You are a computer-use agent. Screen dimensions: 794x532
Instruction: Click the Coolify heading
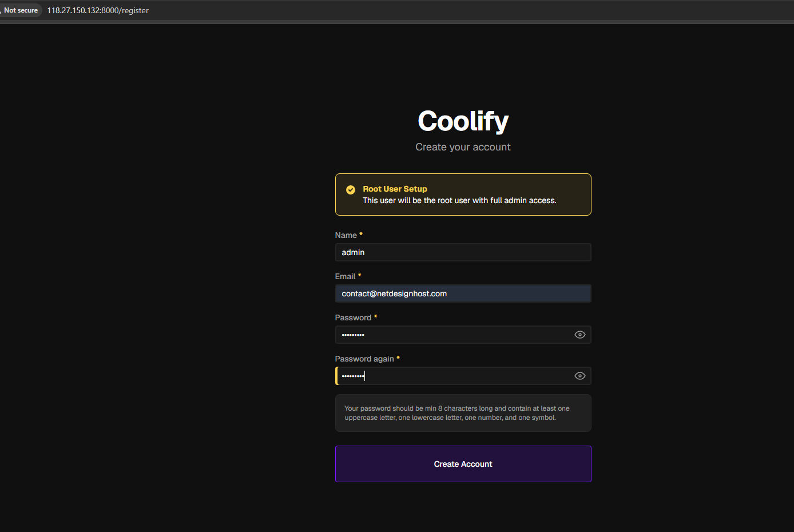[x=463, y=121]
